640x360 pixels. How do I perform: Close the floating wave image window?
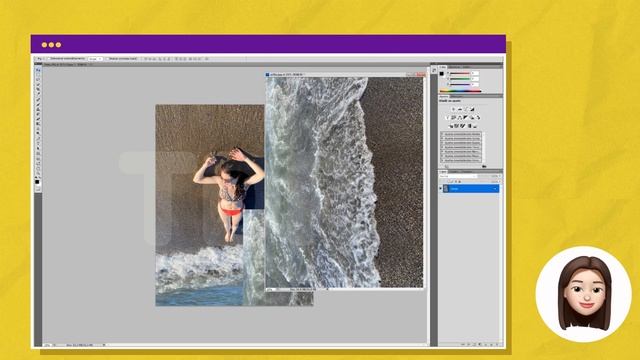point(420,74)
